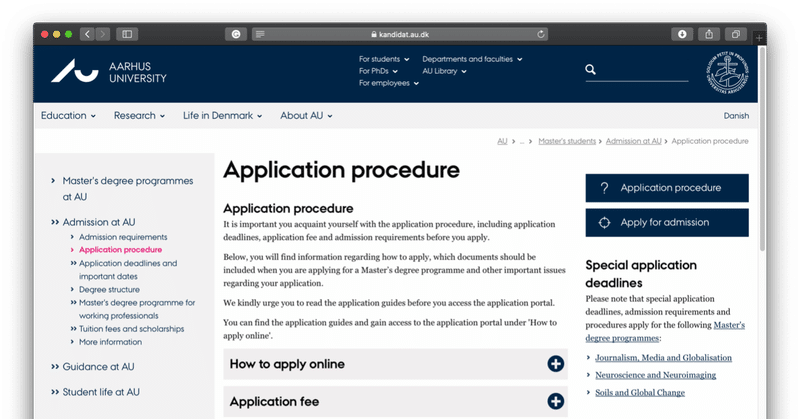Viewport: 800px width, 419px height.
Task: Open the For PhDs dropdown
Action: 378,71
